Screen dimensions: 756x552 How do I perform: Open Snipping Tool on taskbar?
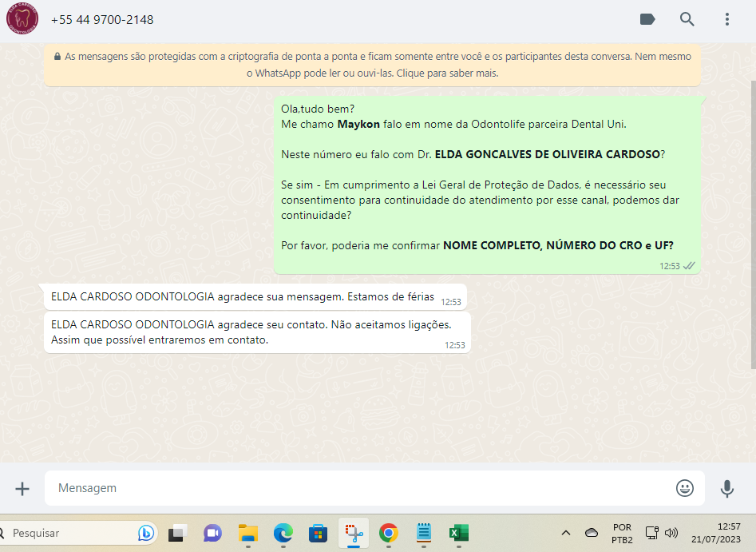pyautogui.click(x=354, y=533)
